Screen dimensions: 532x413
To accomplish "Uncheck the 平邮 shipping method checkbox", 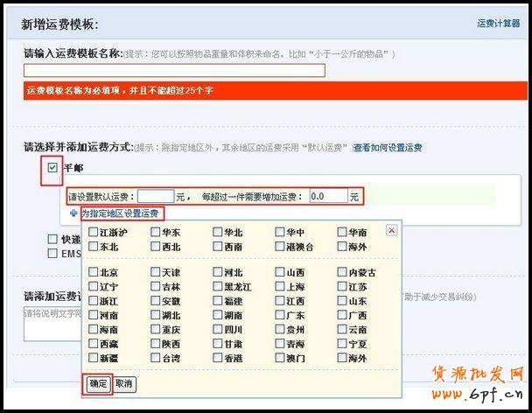I will tap(52, 168).
